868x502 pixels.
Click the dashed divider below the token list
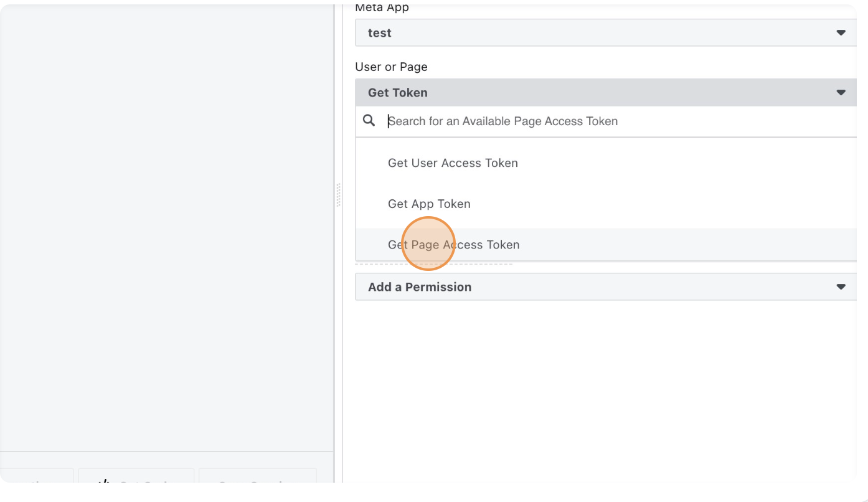coord(434,264)
